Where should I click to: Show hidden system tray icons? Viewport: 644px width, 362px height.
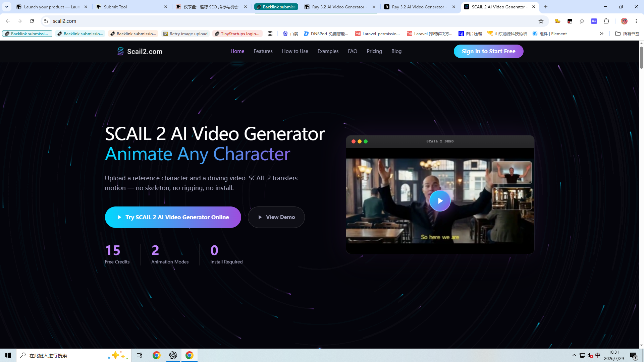574,355
